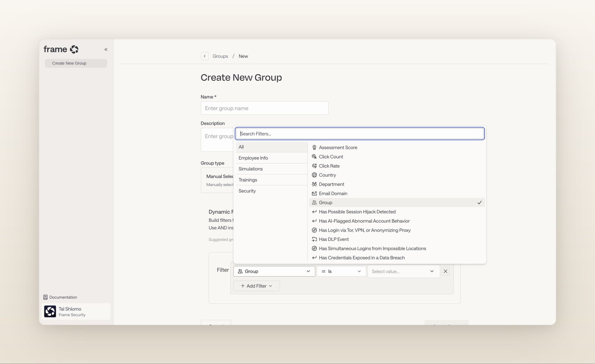
Task: Switch to Employee Info filter category
Action: [272, 158]
